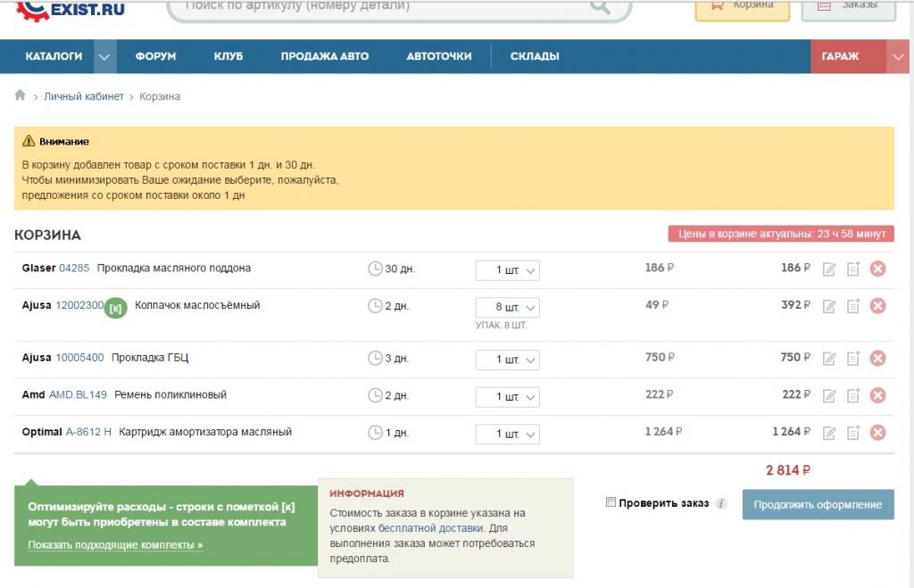
Task: Add note to AMD.BL149 row
Action: 852,395
